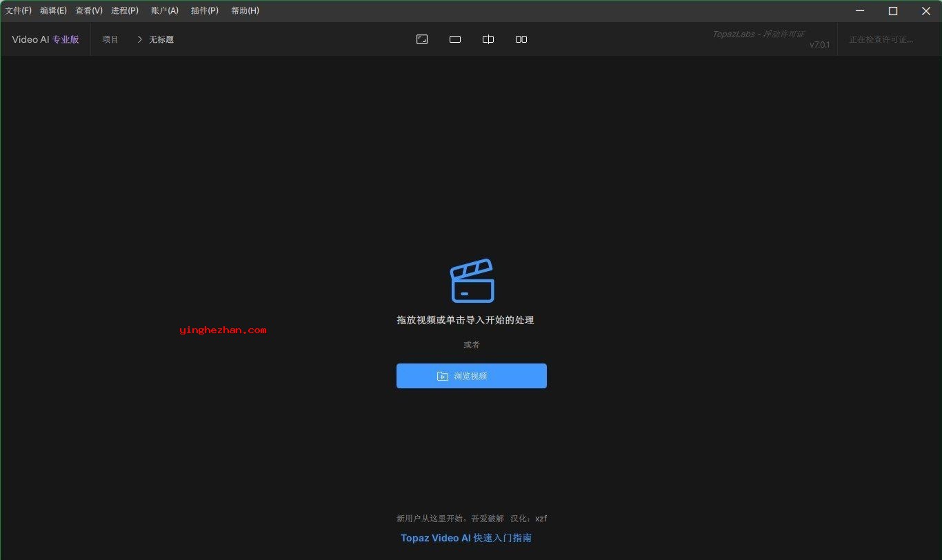Minimize the application window

click(x=860, y=11)
